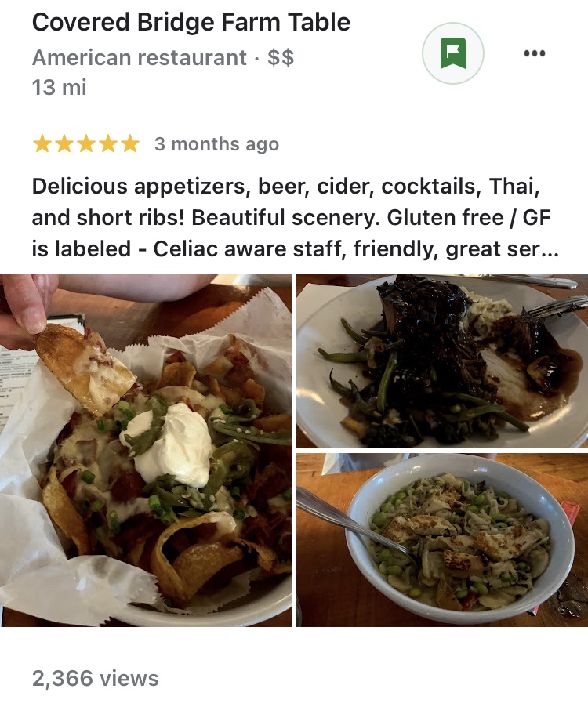
Task: Click the 13 mi distance label
Action: [x=59, y=87]
